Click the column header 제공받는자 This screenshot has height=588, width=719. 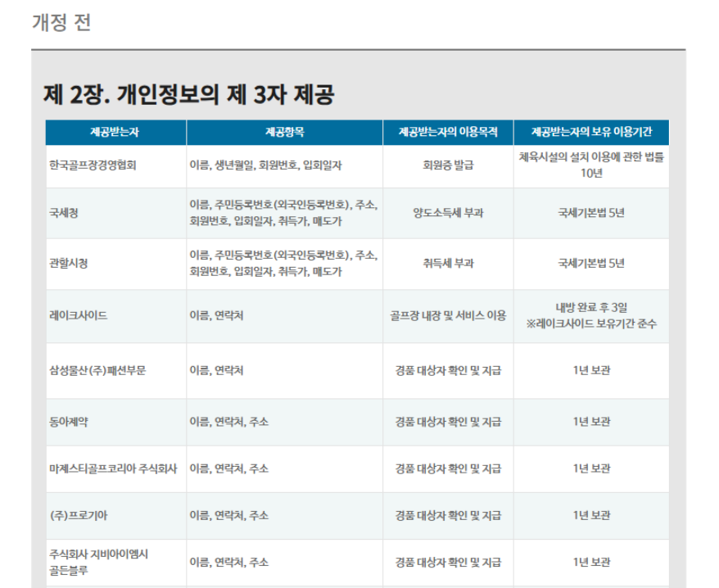click(x=115, y=129)
